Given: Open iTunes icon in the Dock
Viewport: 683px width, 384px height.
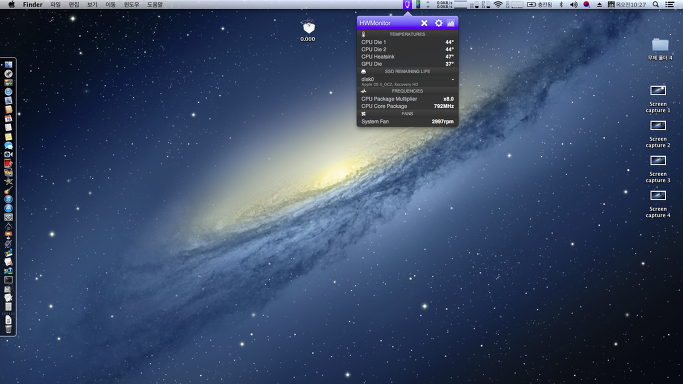Looking at the screenshot, I should pyautogui.click(x=8, y=199).
